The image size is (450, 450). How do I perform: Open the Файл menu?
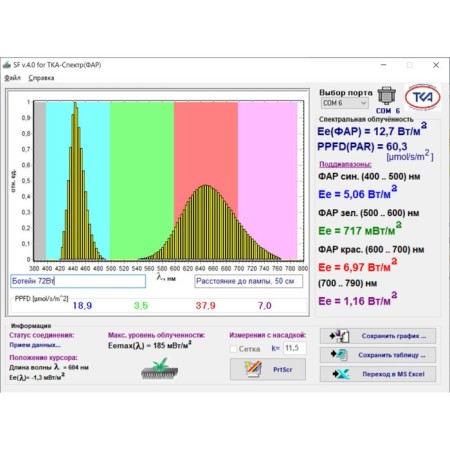point(12,78)
